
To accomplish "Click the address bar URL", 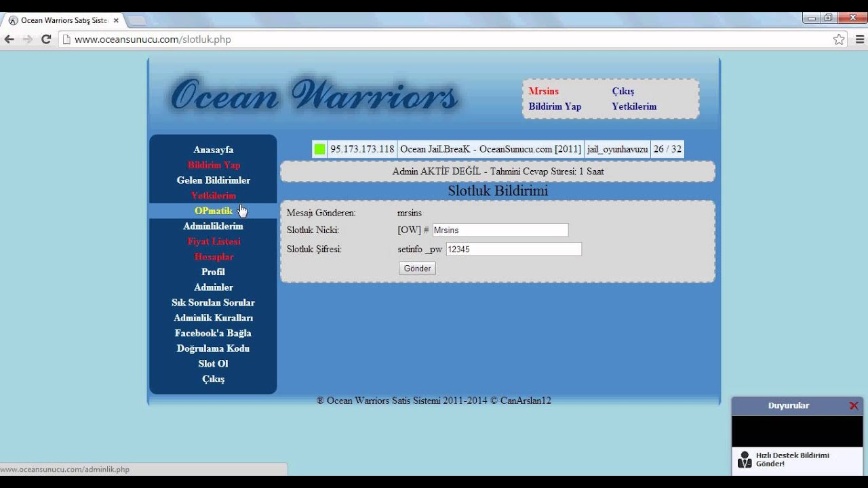I will click(153, 39).
